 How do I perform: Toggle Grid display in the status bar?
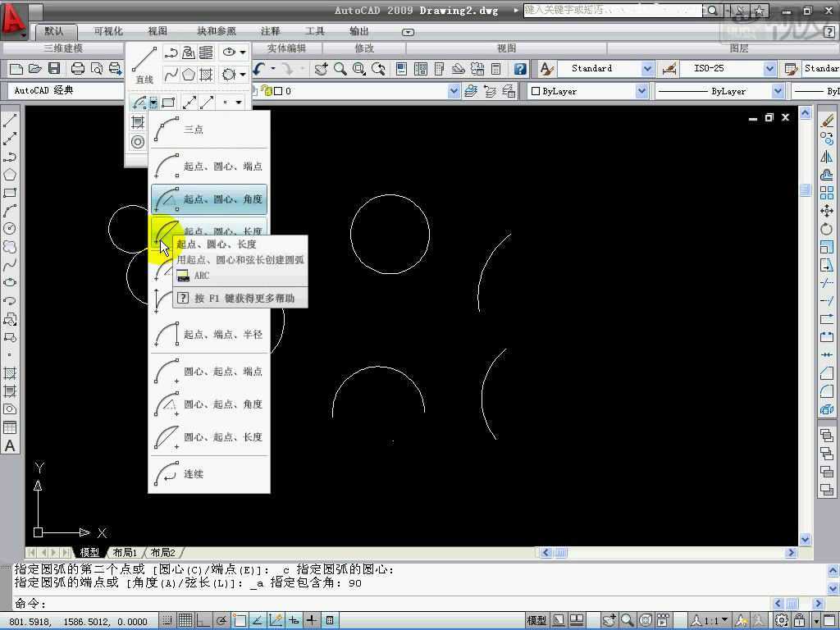[x=185, y=620]
